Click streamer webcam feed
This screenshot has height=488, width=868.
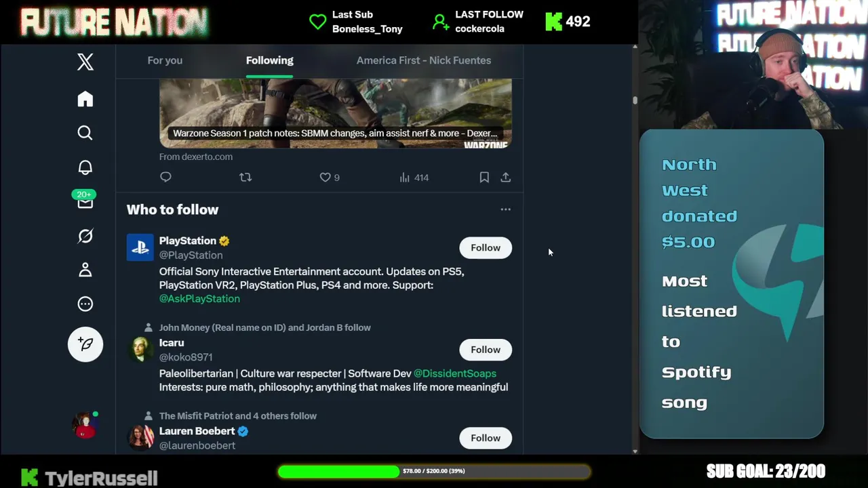(x=753, y=64)
